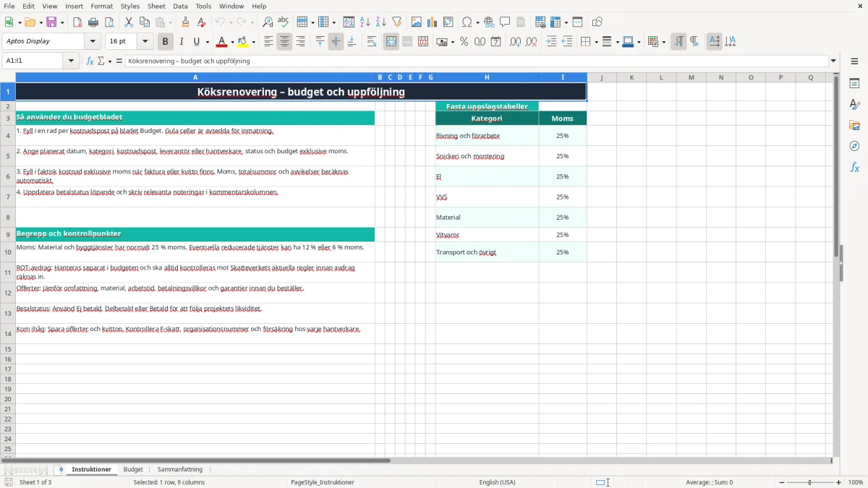Toggle Center Horizontally alignment
Viewport: 868px width, 488px height.
285,42
